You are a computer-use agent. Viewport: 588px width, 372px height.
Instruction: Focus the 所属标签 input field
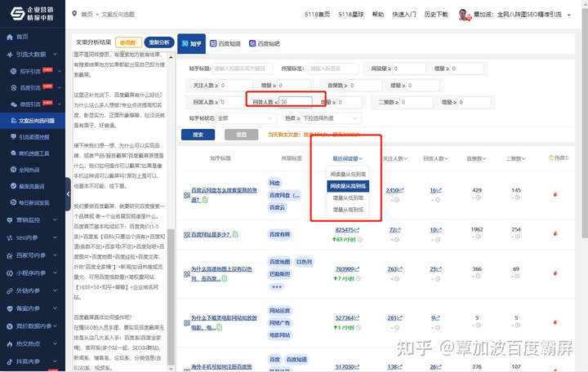[x=333, y=69]
